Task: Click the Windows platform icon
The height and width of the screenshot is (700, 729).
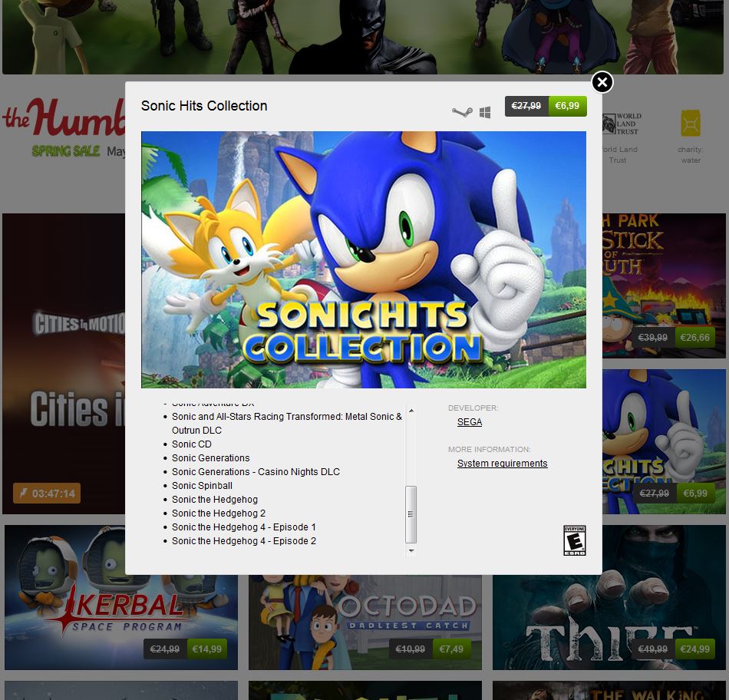Action: [485, 112]
